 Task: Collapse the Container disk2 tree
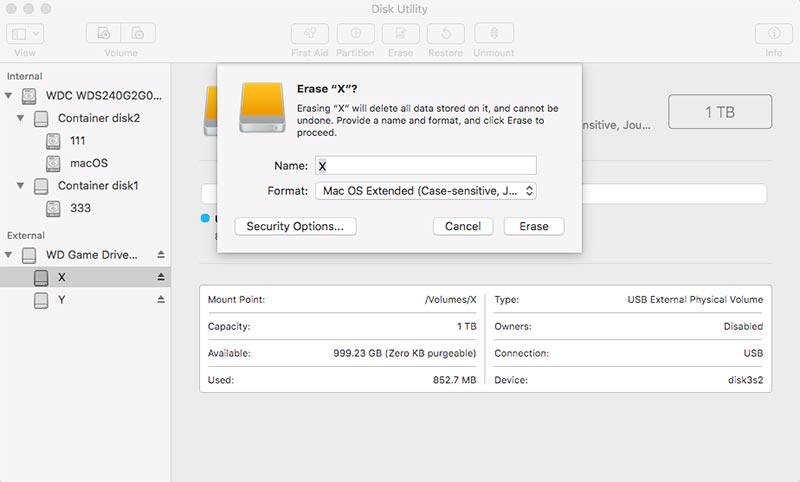[x=21, y=119]
